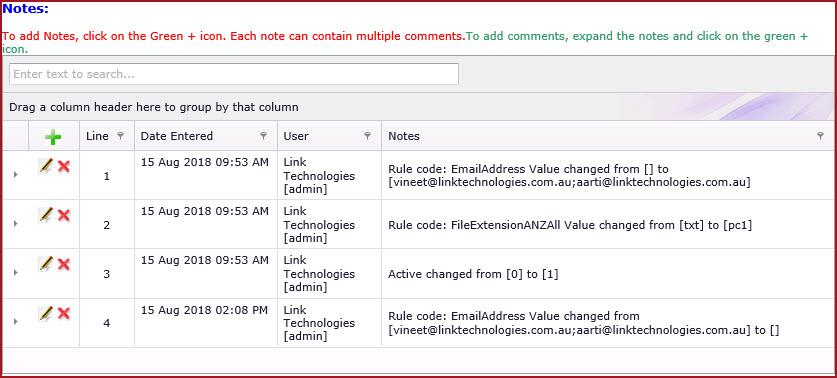Open the Notes column filter

(820, 136)
